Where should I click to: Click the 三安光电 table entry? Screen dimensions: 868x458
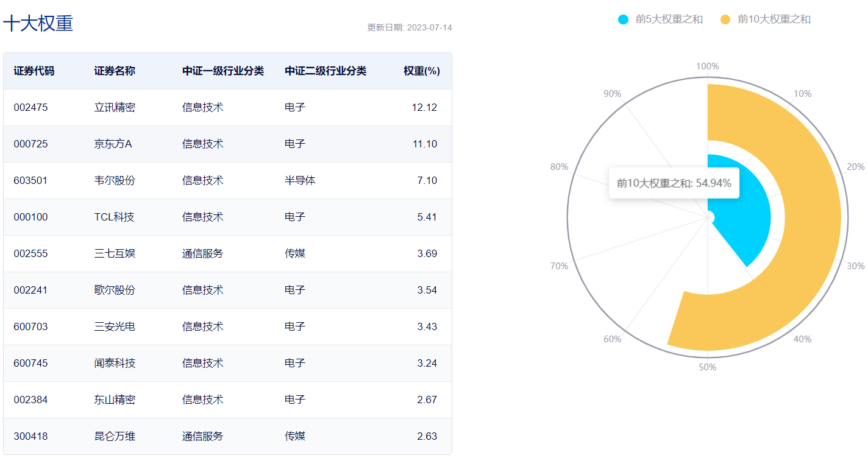(115, 327)
